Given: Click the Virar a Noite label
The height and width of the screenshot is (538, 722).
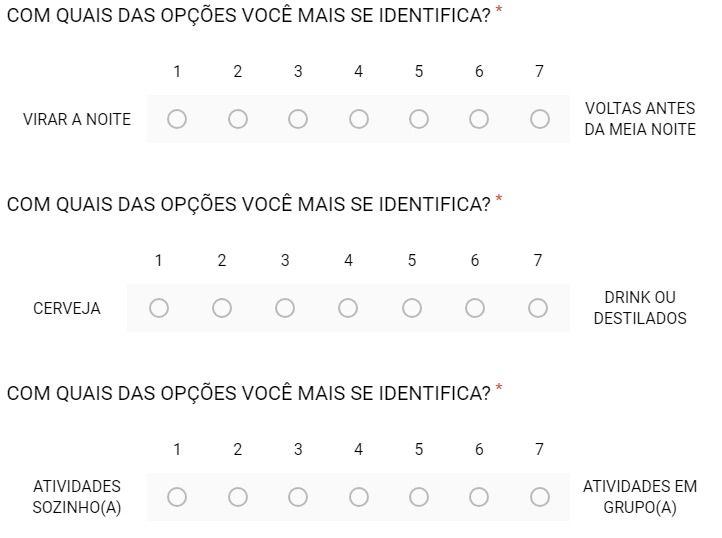Looking at the screenshot, I should point(77,119).
